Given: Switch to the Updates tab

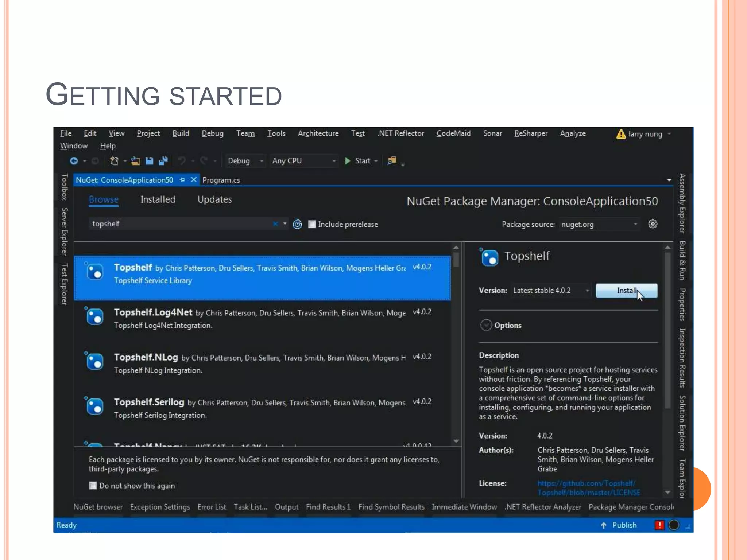Looking at the screenshot, I should [x=214, y=199].
